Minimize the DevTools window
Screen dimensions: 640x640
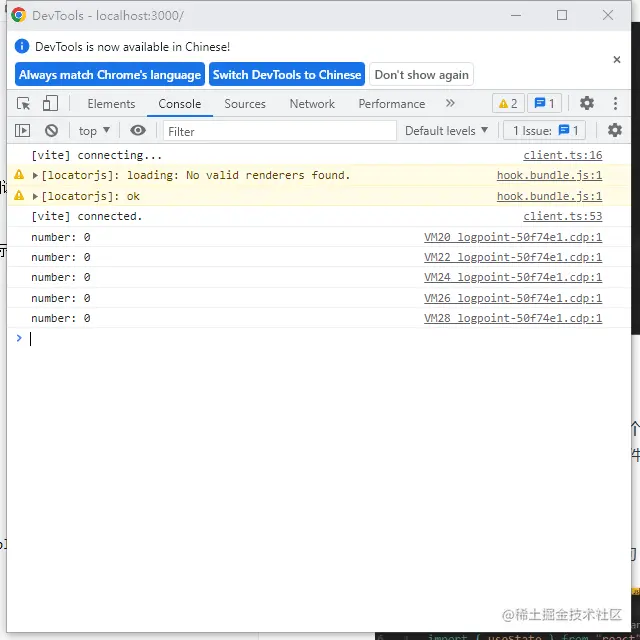click(x=516, y=15)
